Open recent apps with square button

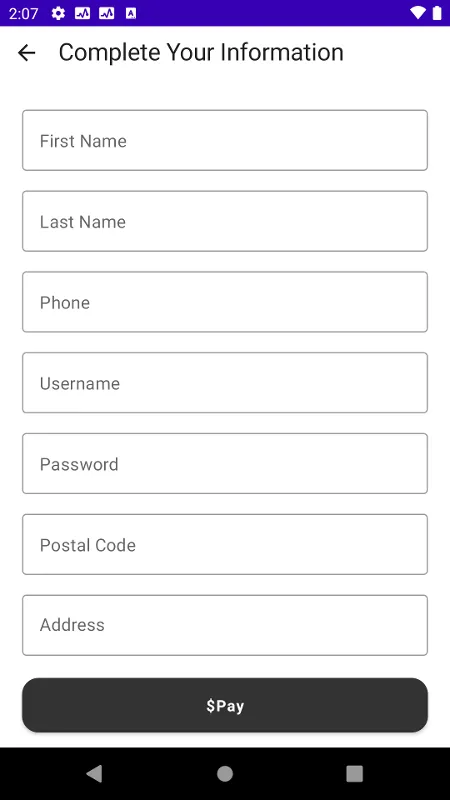point(355,773)
